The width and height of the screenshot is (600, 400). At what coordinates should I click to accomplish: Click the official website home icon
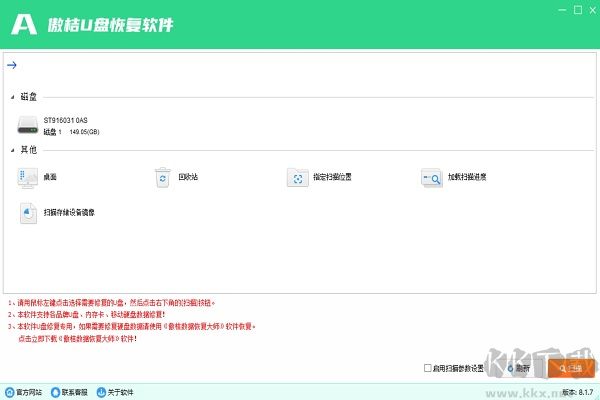10,392
